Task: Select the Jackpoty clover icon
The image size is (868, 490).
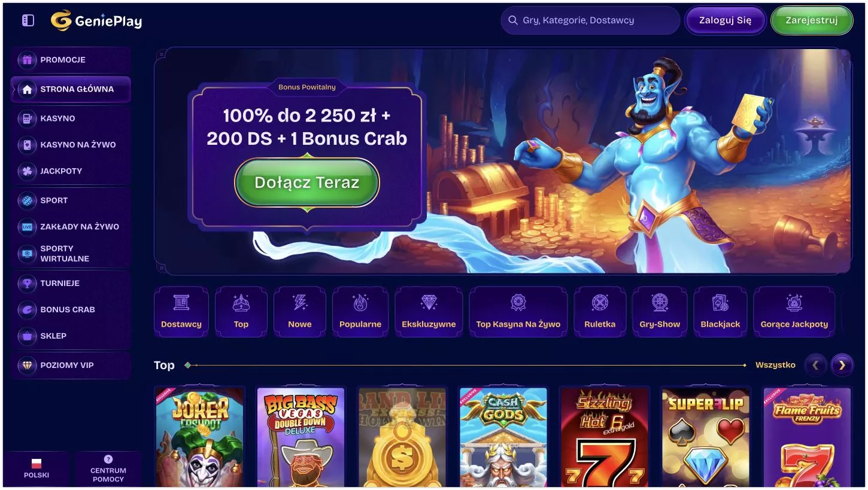Action: (26, 171)
